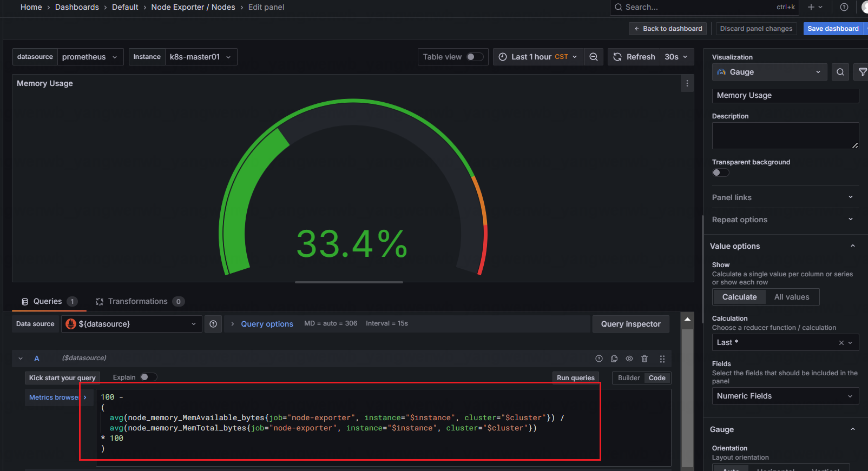Enable the Table view switch
The image size is (868, 471).
click(475, 57)
